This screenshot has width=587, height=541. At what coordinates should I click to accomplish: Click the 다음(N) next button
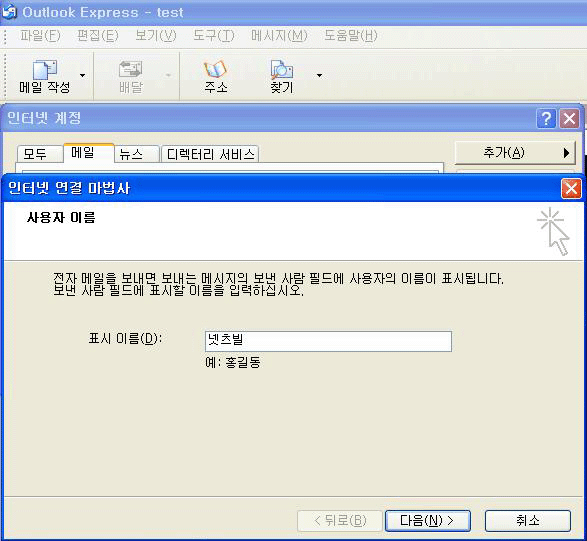(x=428, y=520)
